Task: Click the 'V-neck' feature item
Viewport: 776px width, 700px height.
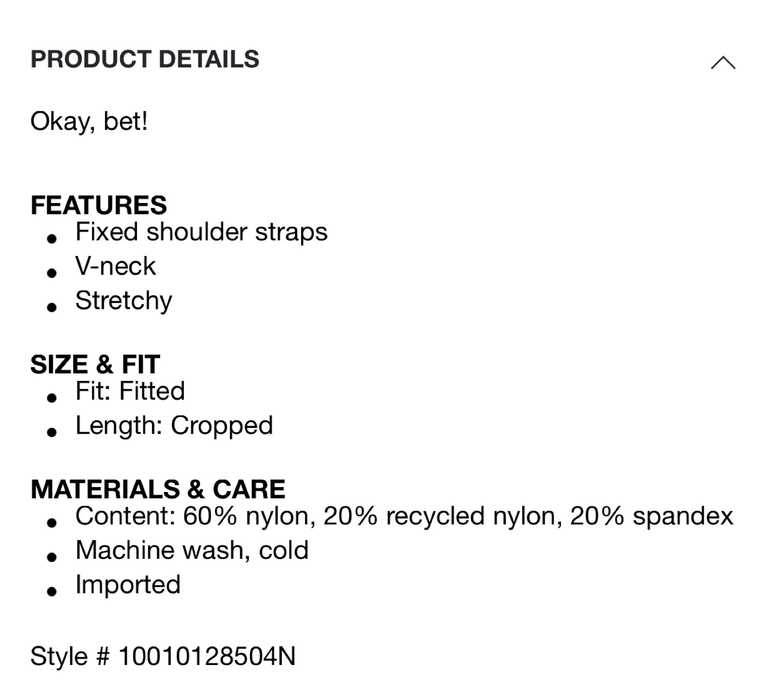Action: pos(115,266)
